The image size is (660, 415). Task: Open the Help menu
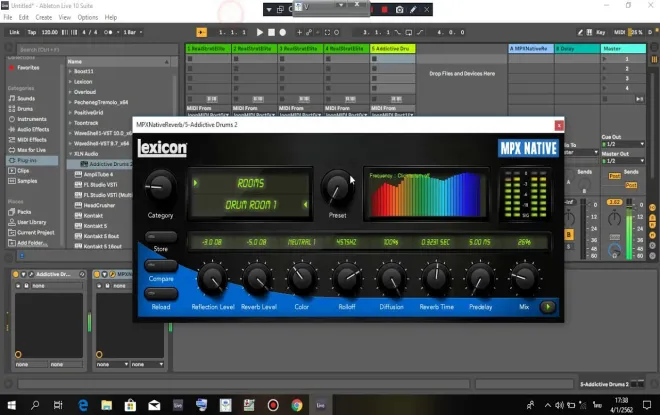[111, 17]
